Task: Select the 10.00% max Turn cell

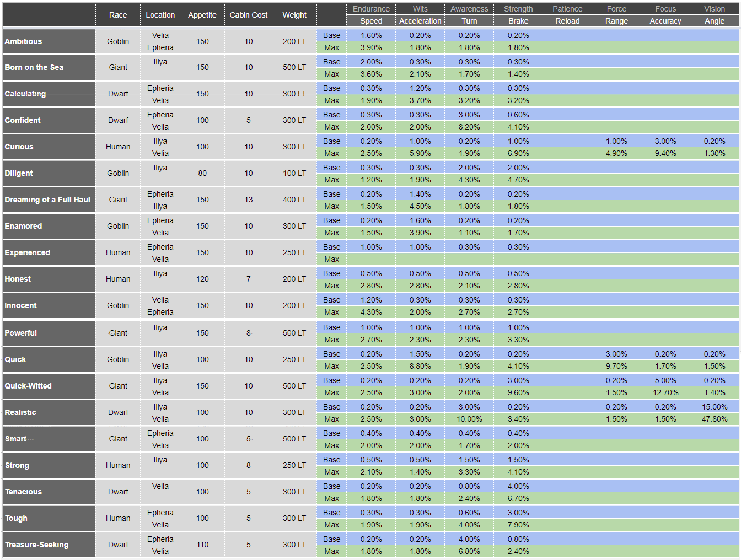Action: click(469, 419)
